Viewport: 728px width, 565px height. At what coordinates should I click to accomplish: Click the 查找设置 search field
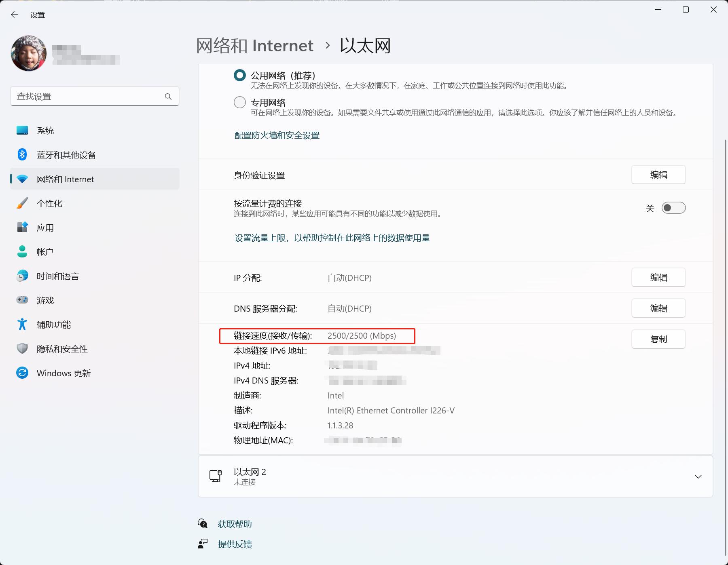(x=95, y=96)
